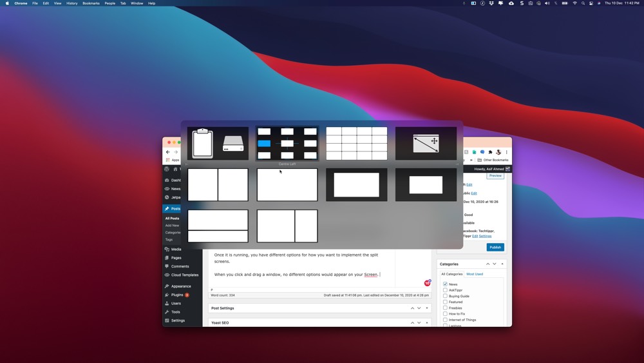Click the Chrome back arrow
Image resolution: width=644 pixels, height=363 pixels.
tap(167, 152)
